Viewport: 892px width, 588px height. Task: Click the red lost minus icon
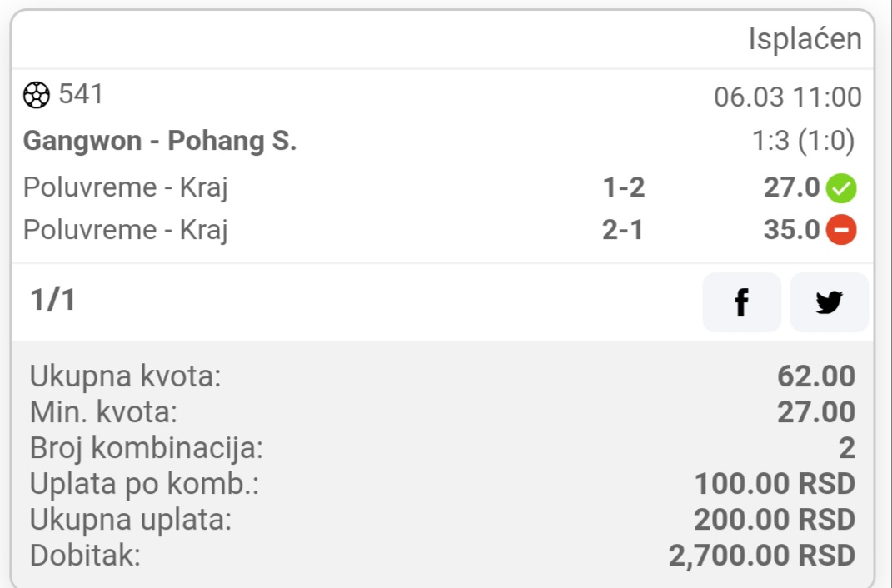pos(841,230)
